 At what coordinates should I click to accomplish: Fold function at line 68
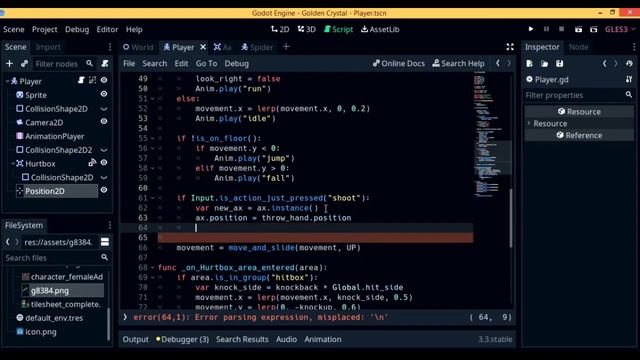point(153,268)
